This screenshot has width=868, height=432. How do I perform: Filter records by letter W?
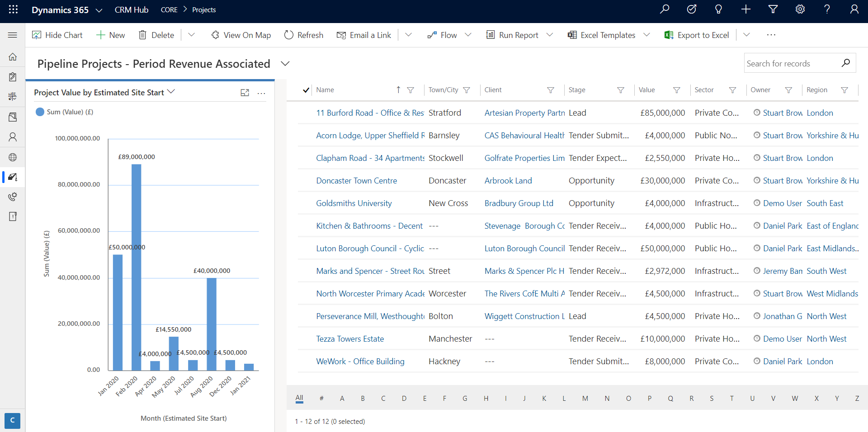pyautogui.click(x=795, y=398)
